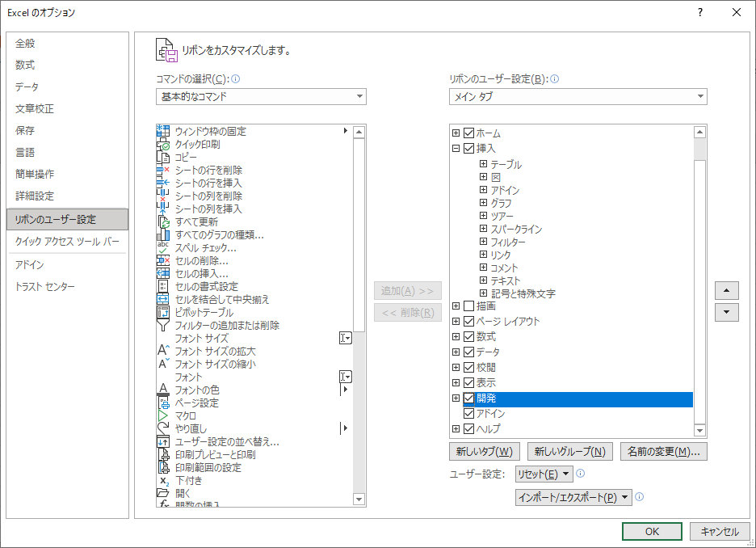Choose the フォントの色 icon
Image resolution: width=756 pixels, height=548 pixels.
pos(163,390)
